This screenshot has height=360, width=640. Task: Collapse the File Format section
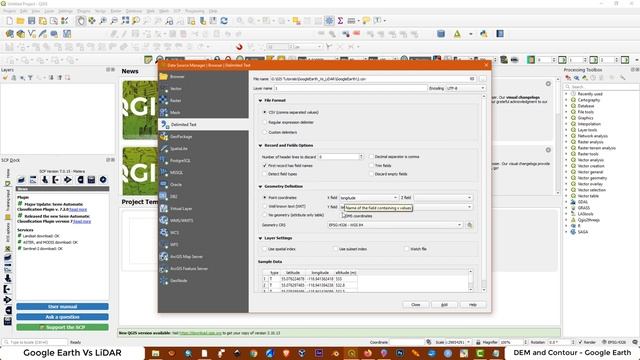[260, 100]
